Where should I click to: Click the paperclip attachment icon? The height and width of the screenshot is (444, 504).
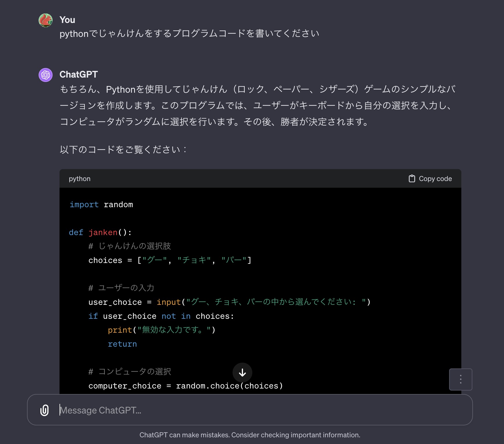pos(44,410)
